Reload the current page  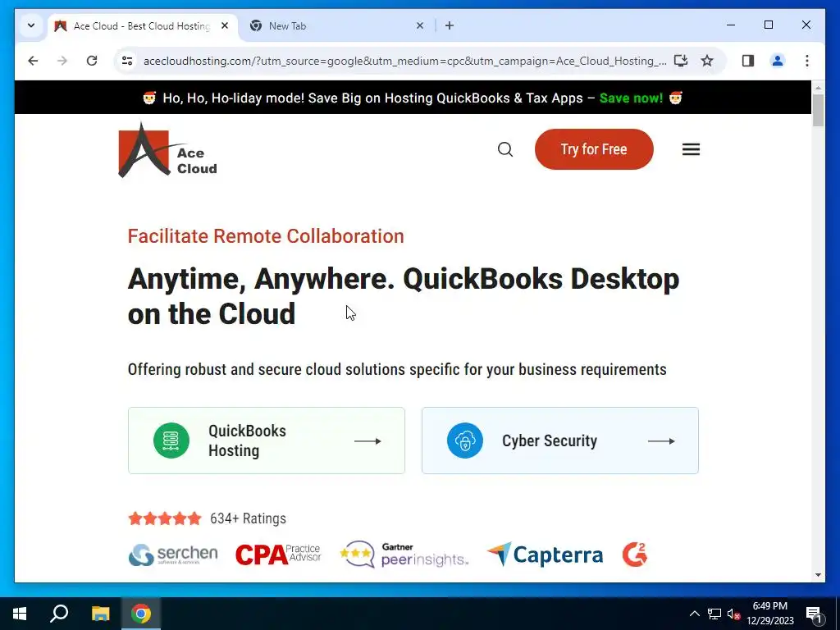pos(92,61)
